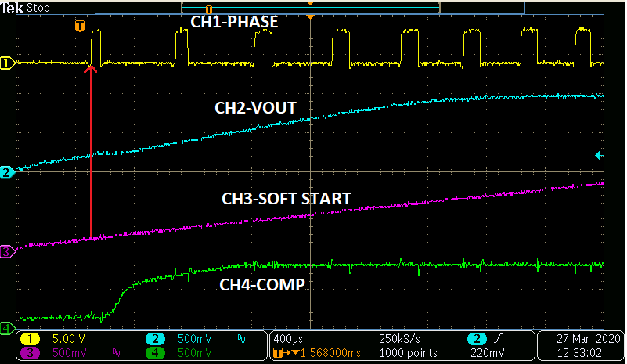Image resolution: width=627 pixels, height=364 pixels.
Task: Click the green channel 4 badge in readout
Action: (156, 353)
